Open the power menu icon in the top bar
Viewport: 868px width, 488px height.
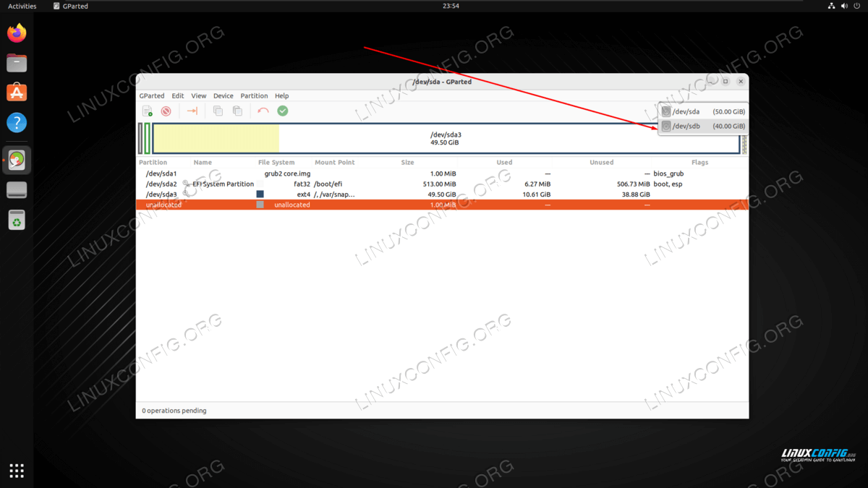point(857,6)
